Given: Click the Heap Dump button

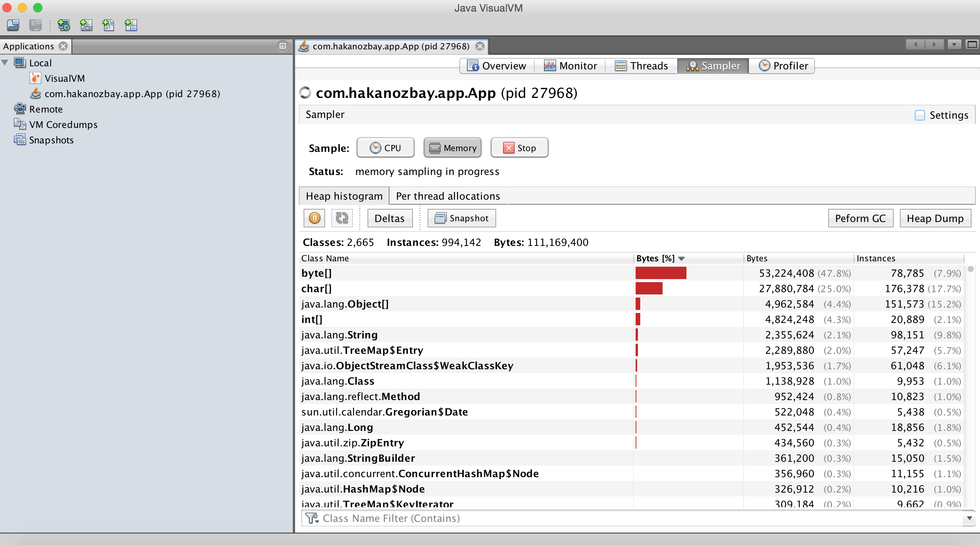Looking at the screenshot, I should point(935,219).
